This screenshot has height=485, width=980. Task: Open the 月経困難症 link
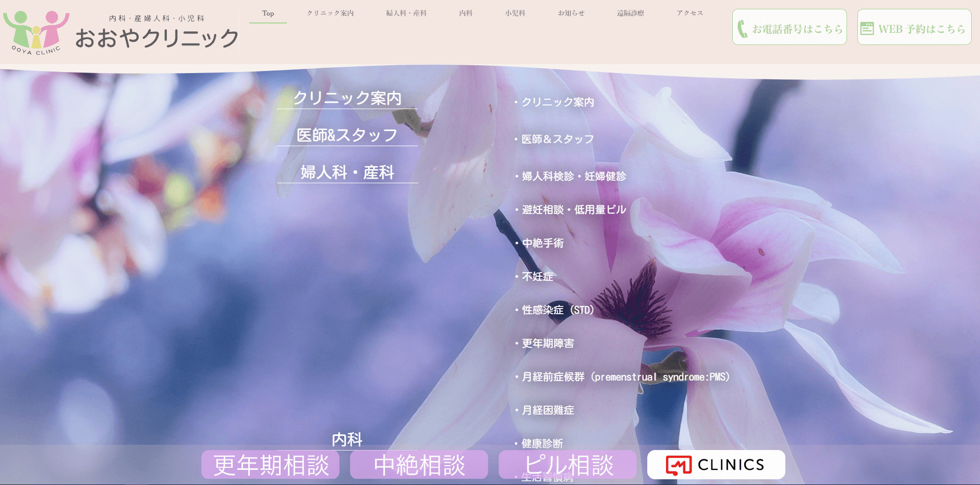pos(548,410)
